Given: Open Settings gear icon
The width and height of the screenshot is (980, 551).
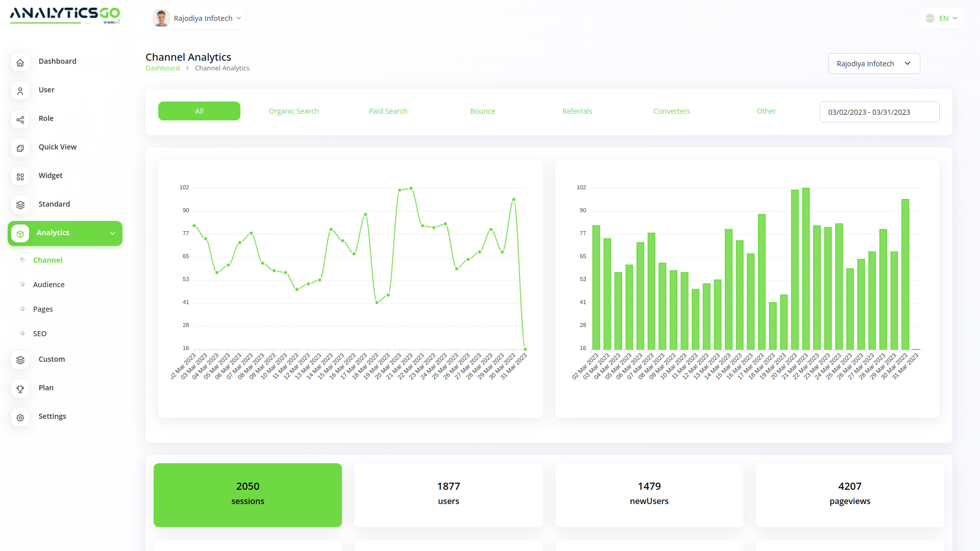Looking at the screenshot, I should 20,417.
